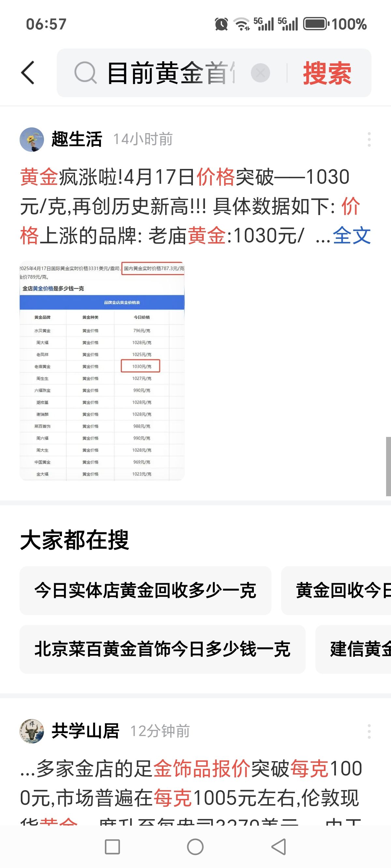Tap the 12分钟前 timestamp
The image size is (391, 868).
tap(160, 731)
